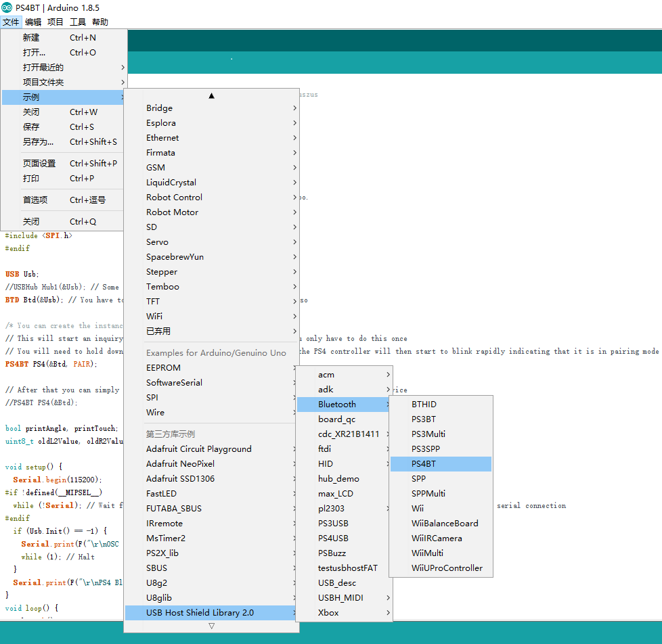Open the 文件 menu
Image resolution: width=662 pixels, height=644 pixels.
tap(11, 22)
